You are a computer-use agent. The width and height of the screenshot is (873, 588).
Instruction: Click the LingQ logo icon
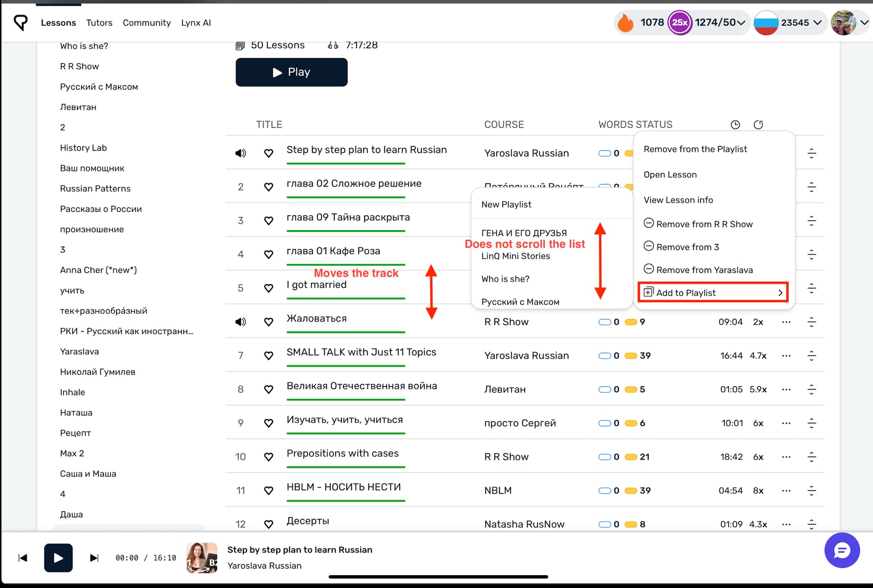point(20,22)
